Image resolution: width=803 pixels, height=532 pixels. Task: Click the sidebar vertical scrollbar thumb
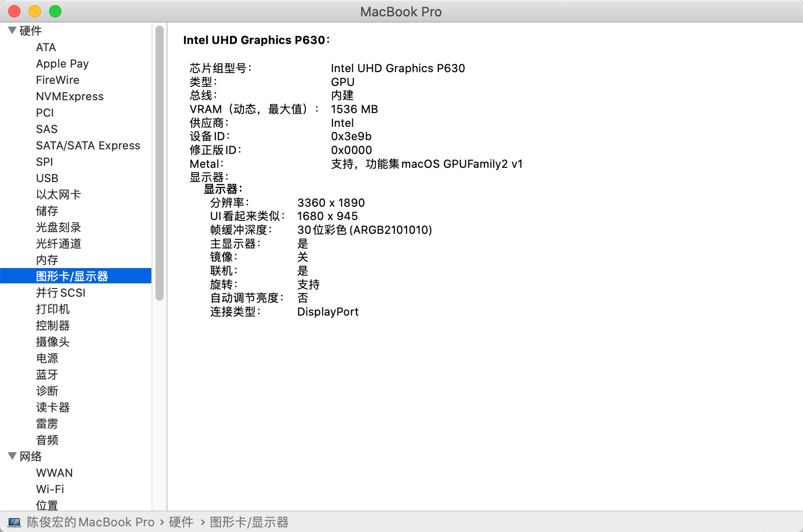pos(160,163)
